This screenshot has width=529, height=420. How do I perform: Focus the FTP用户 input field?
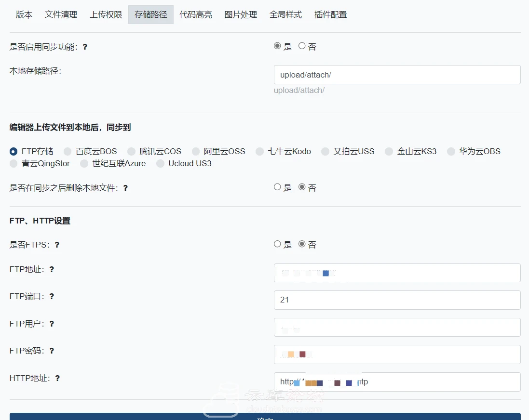click(x=397, y=328)
